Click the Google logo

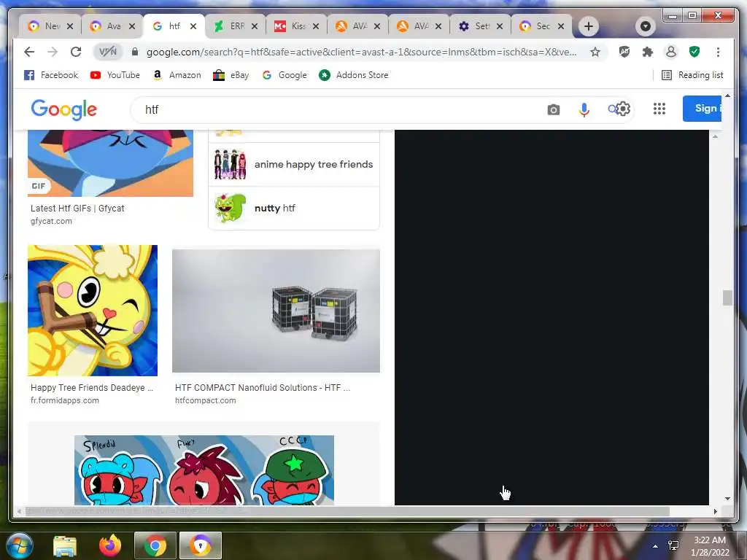point(64,109)
